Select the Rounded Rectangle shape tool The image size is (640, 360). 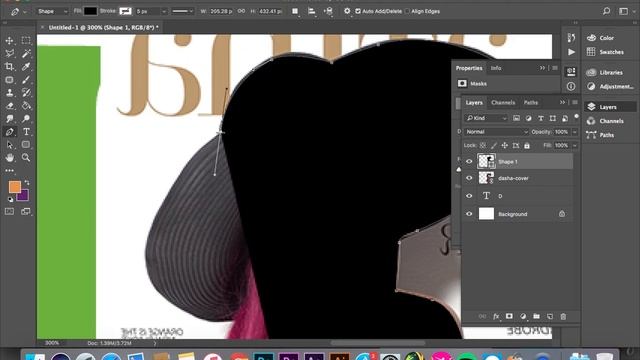click(x=26, y=144)
